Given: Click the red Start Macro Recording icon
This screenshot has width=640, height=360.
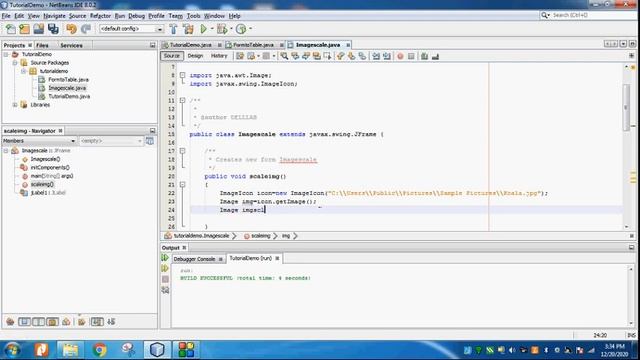Looking at the screenshot, I should tap(400, 56).
